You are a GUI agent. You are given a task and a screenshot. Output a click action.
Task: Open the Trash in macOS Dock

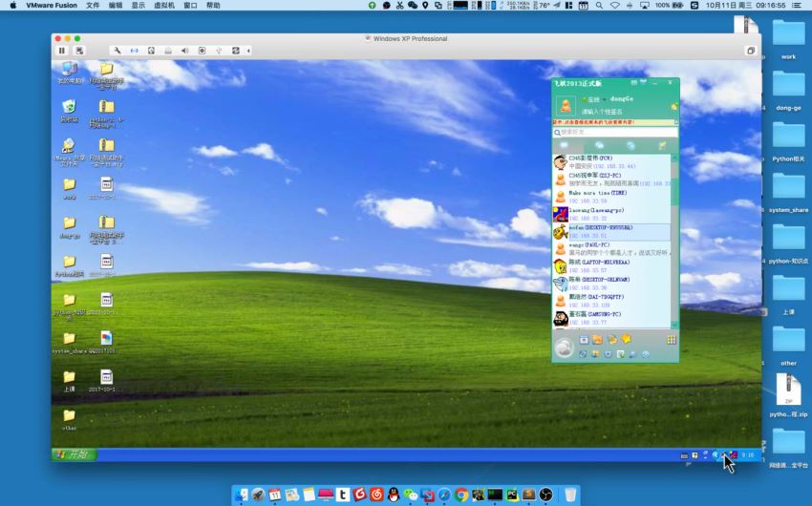(x=570, y=495)
